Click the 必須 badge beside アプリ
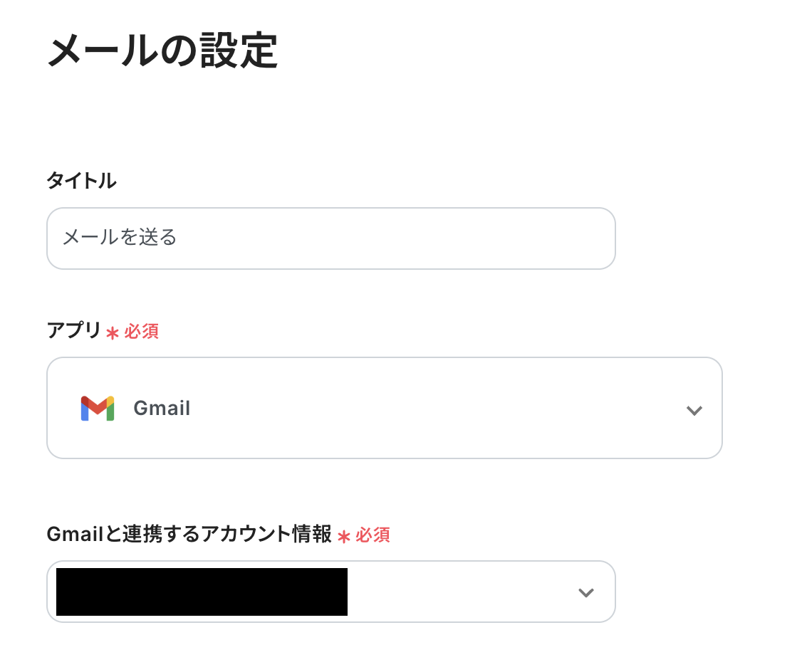The height and width of the screenshot is (672, 802). (x=142, y=332)
